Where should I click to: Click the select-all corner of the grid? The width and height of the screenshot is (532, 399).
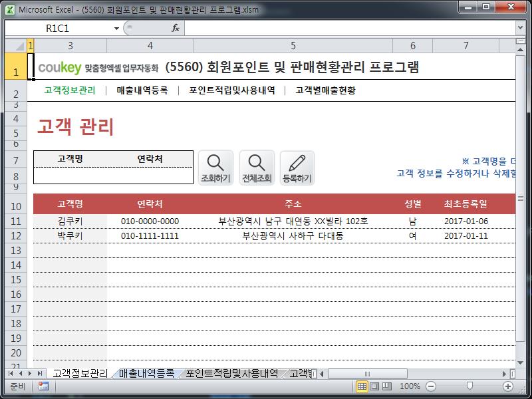[16, 45]
